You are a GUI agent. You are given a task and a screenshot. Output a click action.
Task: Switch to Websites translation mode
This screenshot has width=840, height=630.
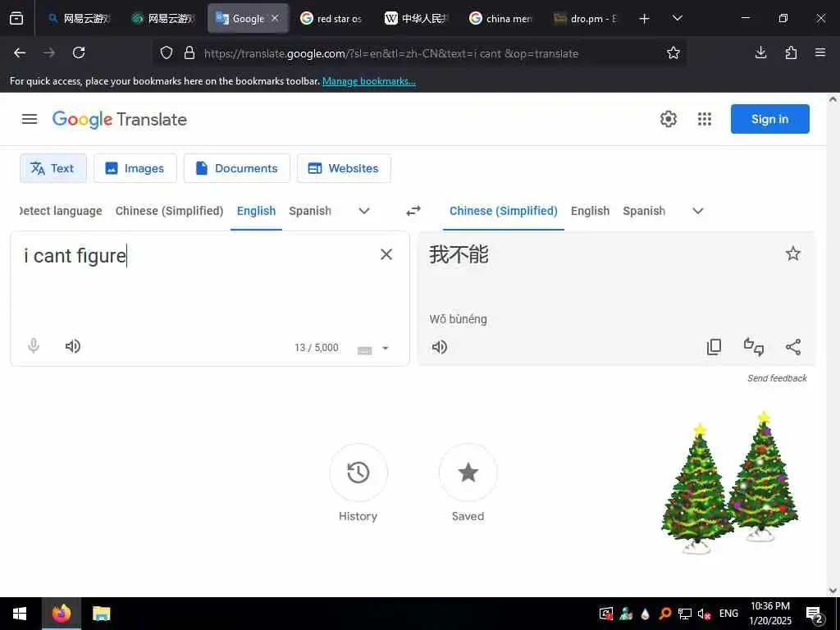(x=344, y=168)
